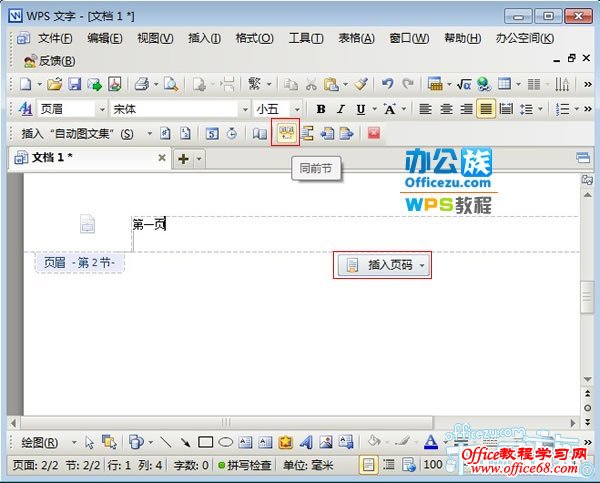Screen dimensions: 600x483
Task: Click the font color A swatch
Action: click(x=431, y=442)
